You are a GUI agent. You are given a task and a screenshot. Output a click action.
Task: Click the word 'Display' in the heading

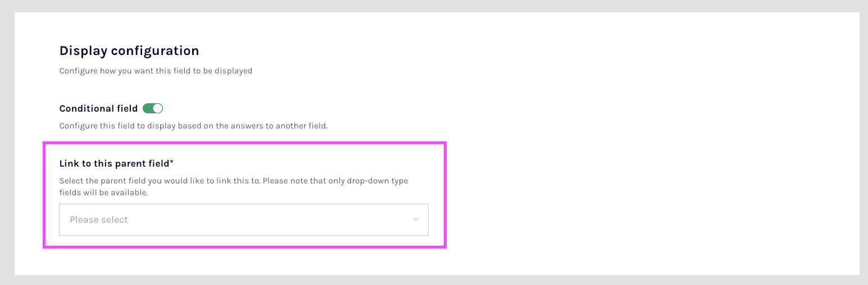[x=83, y=50]
